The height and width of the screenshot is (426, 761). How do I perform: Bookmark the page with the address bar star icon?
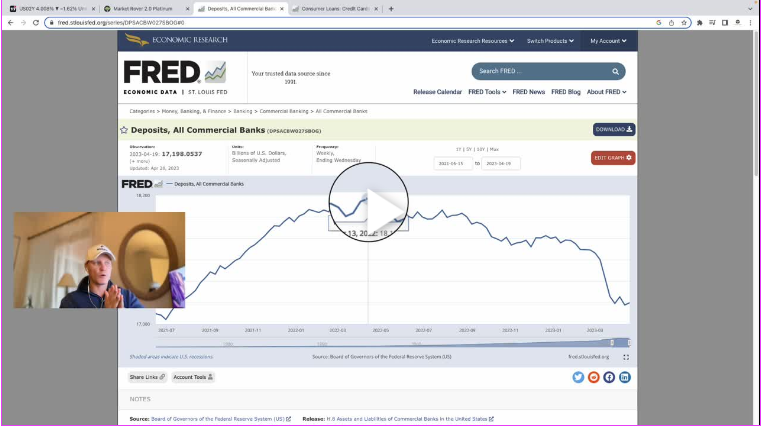point(684,23)
